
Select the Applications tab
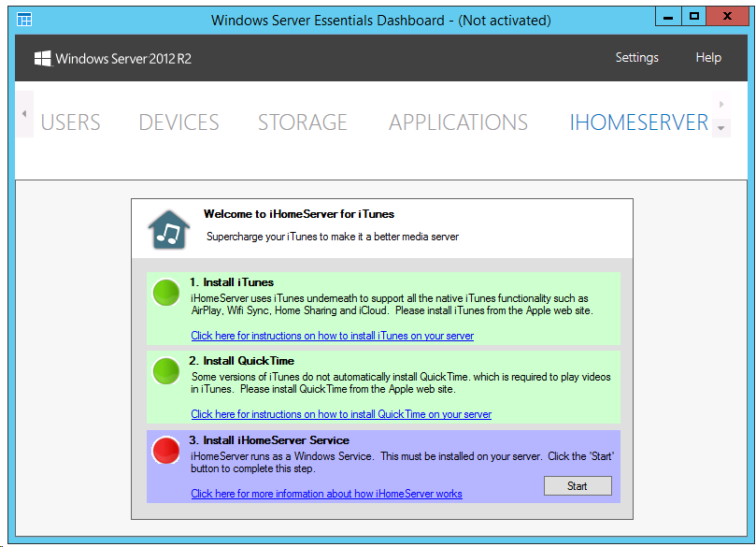click(458, 122)
